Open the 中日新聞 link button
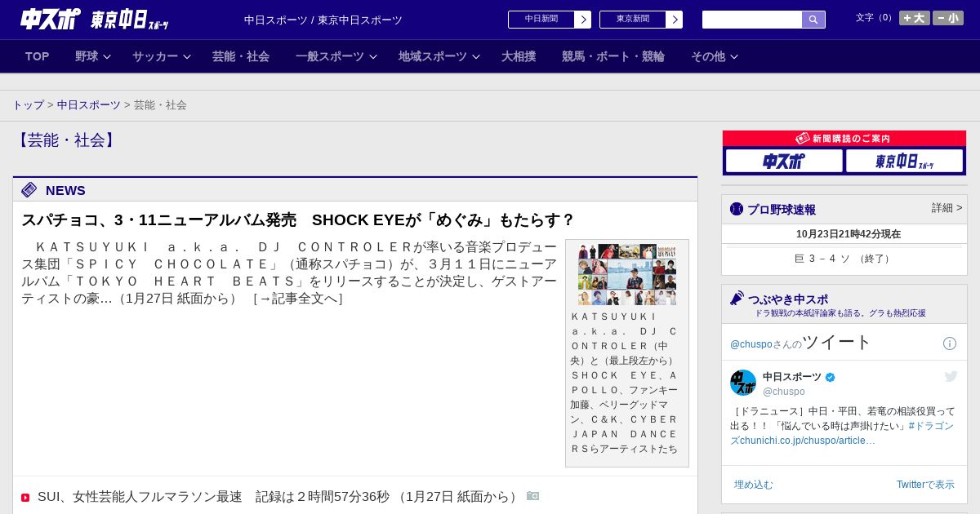Screen dimensions: 980x514 [x=541, y=20]
